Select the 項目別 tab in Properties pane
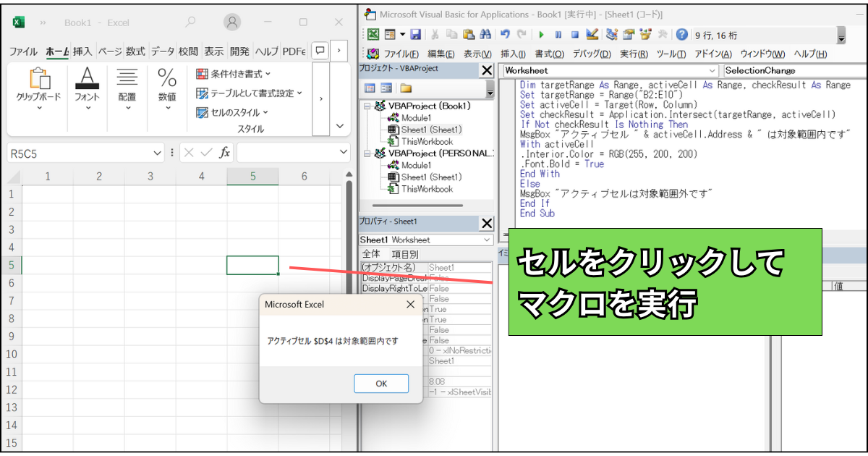868x456 pixels. [x=404, y=254]
